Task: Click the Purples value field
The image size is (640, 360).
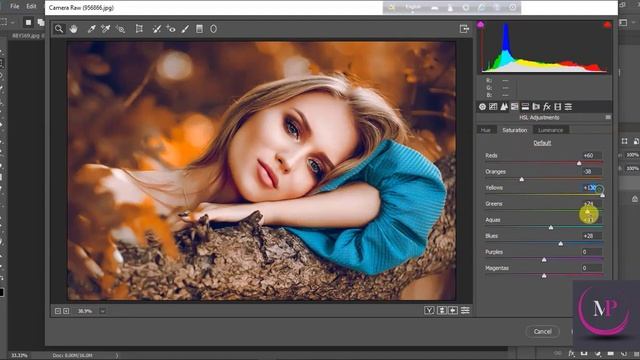Action: (591, 252)
